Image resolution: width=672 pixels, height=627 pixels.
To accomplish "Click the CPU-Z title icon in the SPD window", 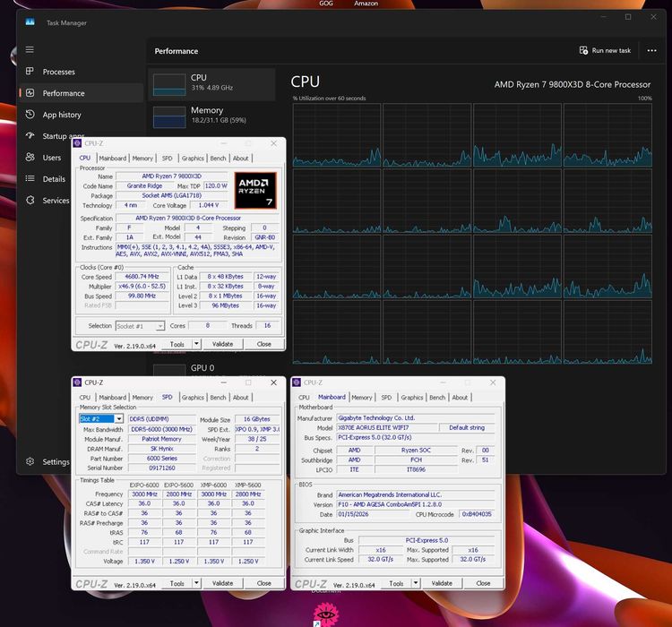I will coord(77,382).
